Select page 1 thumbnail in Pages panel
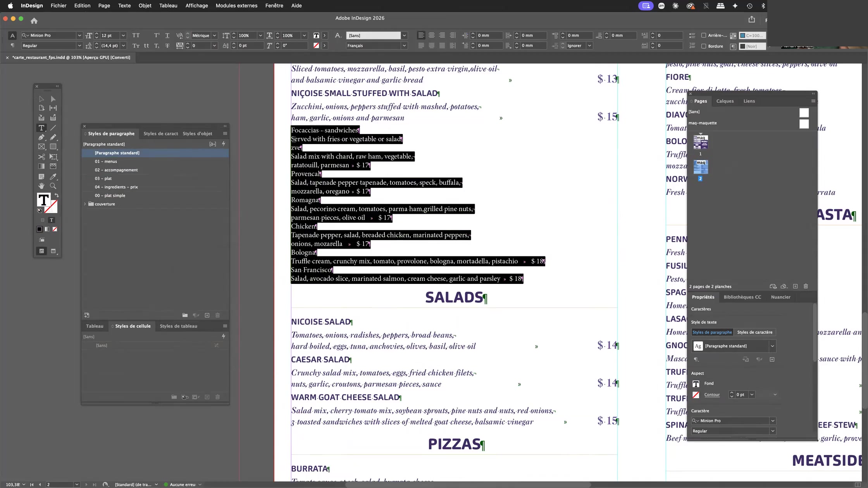Image resolution: width=868 pixels, height=488 pixels. [701, 142]
